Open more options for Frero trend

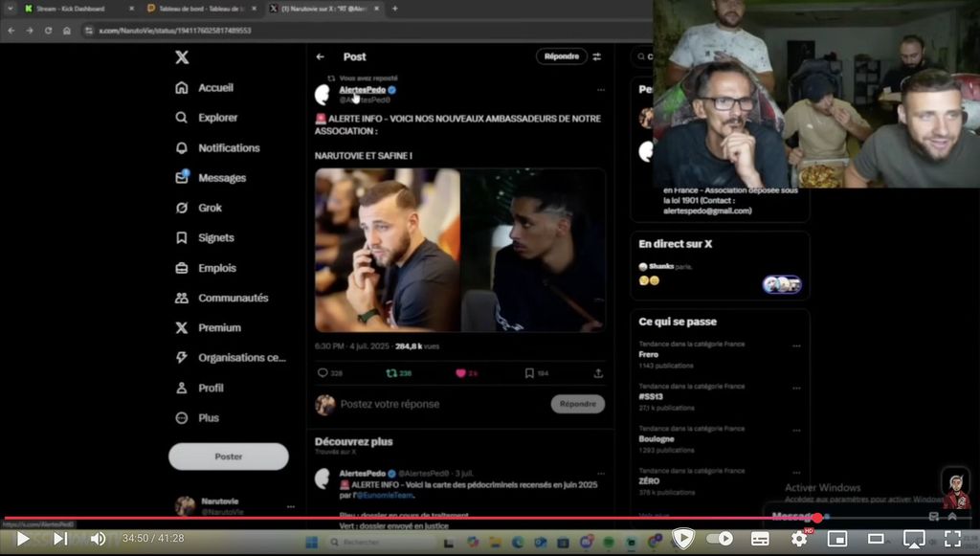point(796,345)
